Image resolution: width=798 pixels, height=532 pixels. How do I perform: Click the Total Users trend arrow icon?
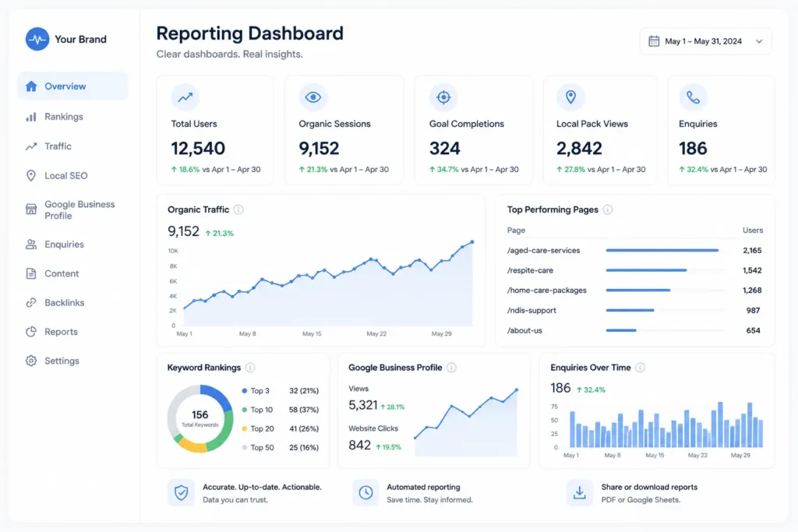(185, 97)
